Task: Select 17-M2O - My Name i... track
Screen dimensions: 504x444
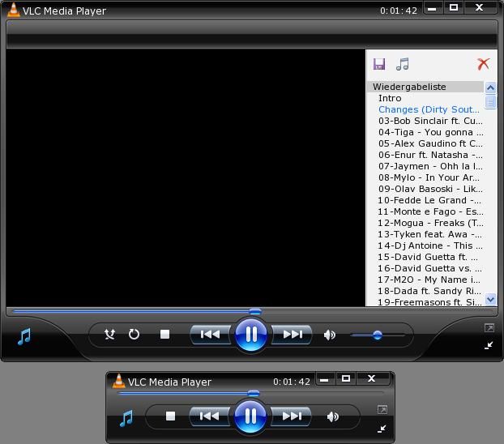Action: pyautogui.click(x=429, y=280)
